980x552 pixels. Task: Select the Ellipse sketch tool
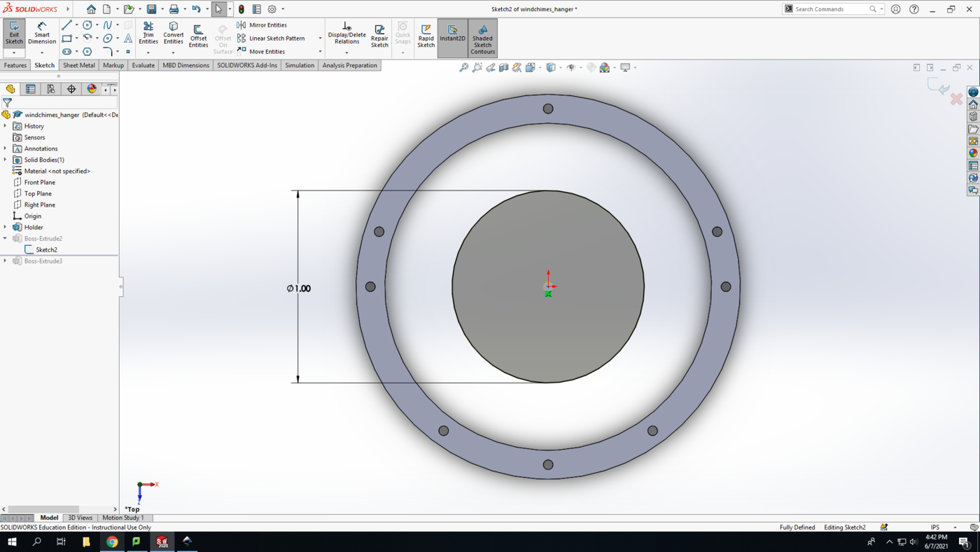[x=108, y=39]
